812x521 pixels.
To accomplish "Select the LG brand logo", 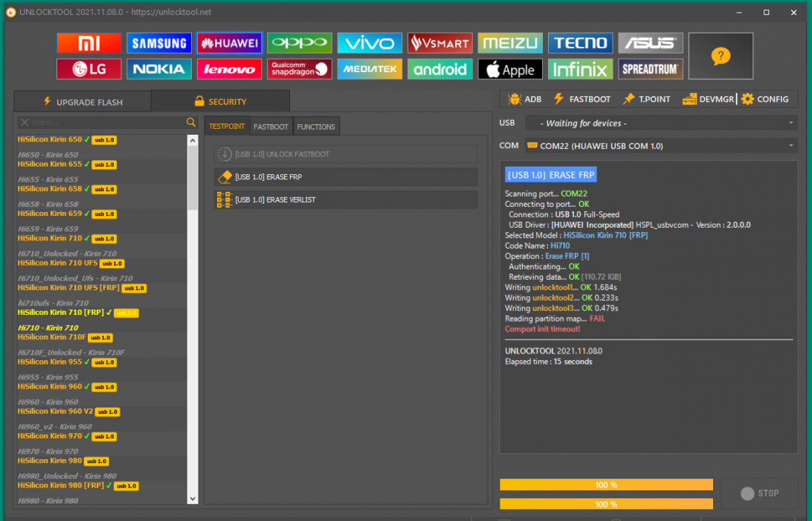I will coord(89,69).
